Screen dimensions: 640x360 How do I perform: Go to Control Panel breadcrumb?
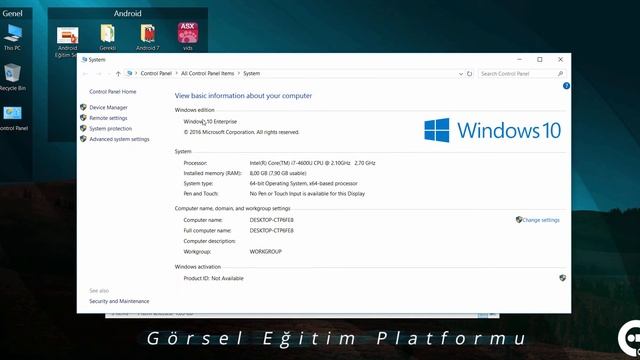tap(156, 73)
